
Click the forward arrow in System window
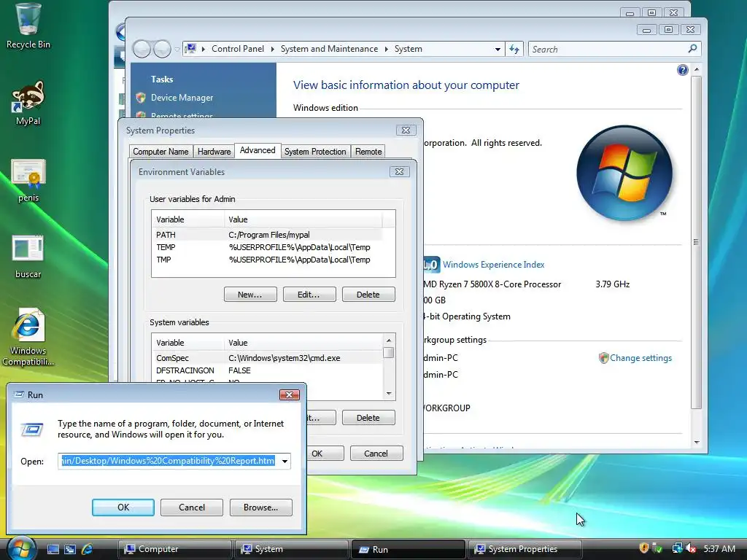coord(162,49)
